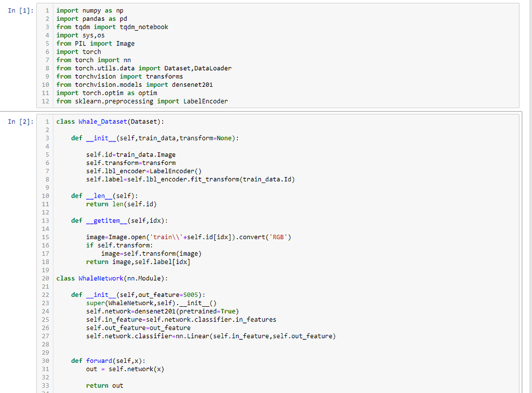The image size is (532, 393).
Task: Click the "def __getitem__(self,idx):" line
Action: (x=119, y=220)
